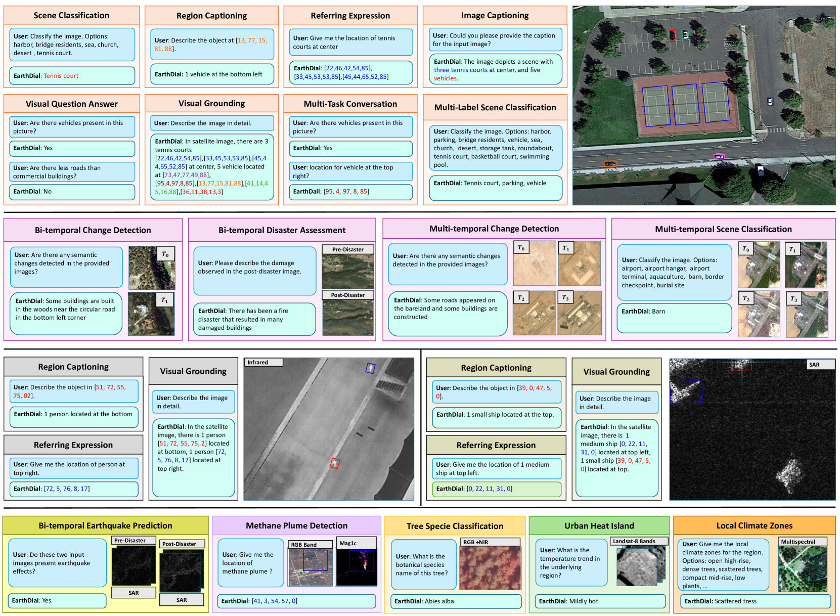The height and width of the screenshot is (616, 840).
Task: Open the large SAR ship image
Action: [753, 429]
